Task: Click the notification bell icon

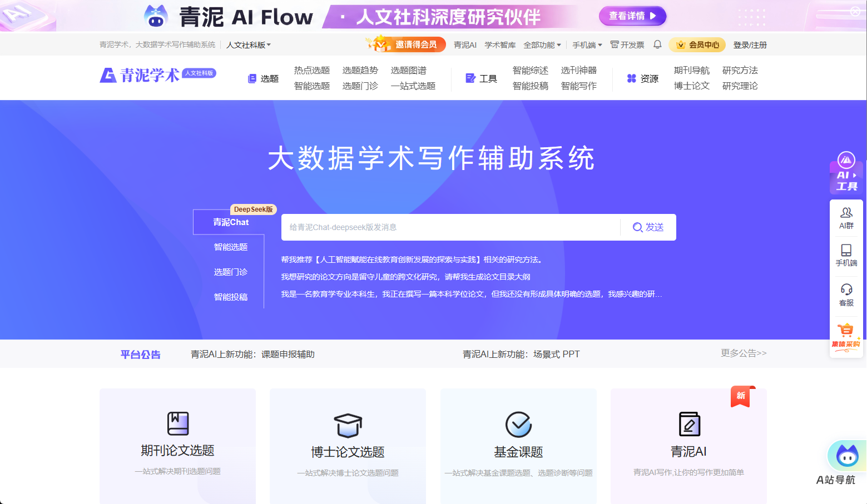Action: pyautogui.click(x=657, y=44)
